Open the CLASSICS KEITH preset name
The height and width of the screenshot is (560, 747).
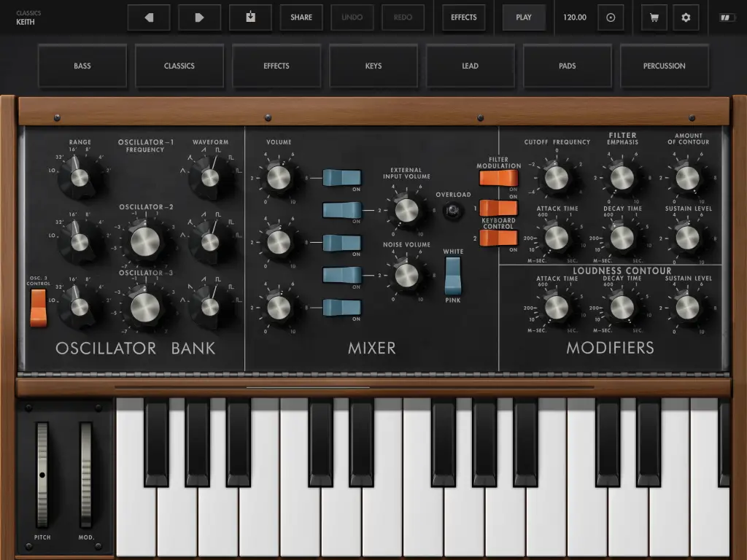coord(29,17)
